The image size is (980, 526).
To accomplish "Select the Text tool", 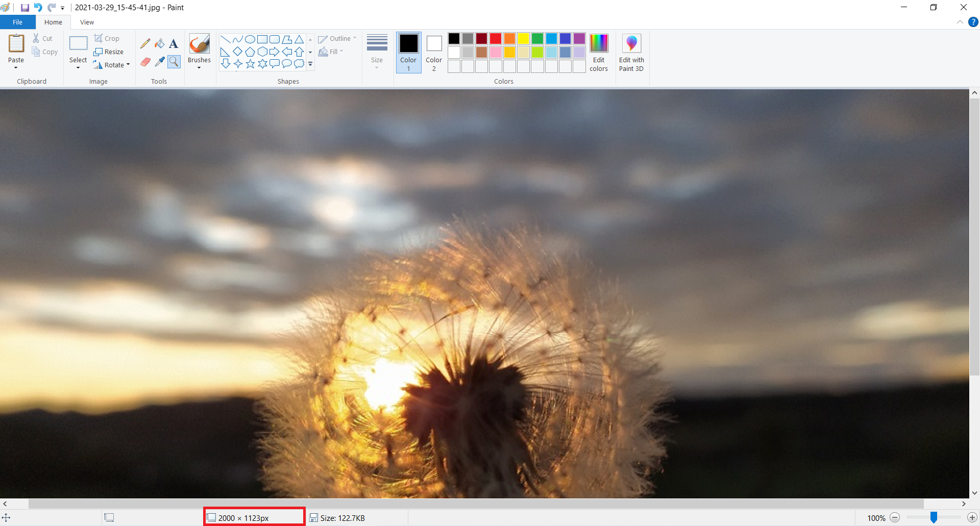I will [174, 44].
